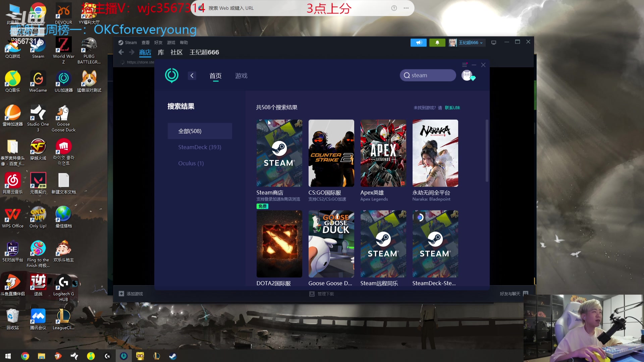Open 腾讯会议 desktop icon
Viewport: 644px width, 362px height.
(x=38, y=319)
